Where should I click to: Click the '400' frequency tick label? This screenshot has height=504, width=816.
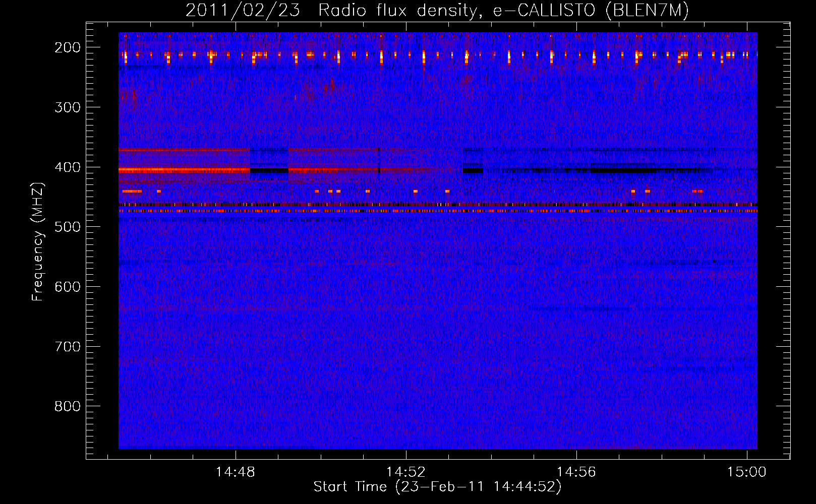coord(67,167)
